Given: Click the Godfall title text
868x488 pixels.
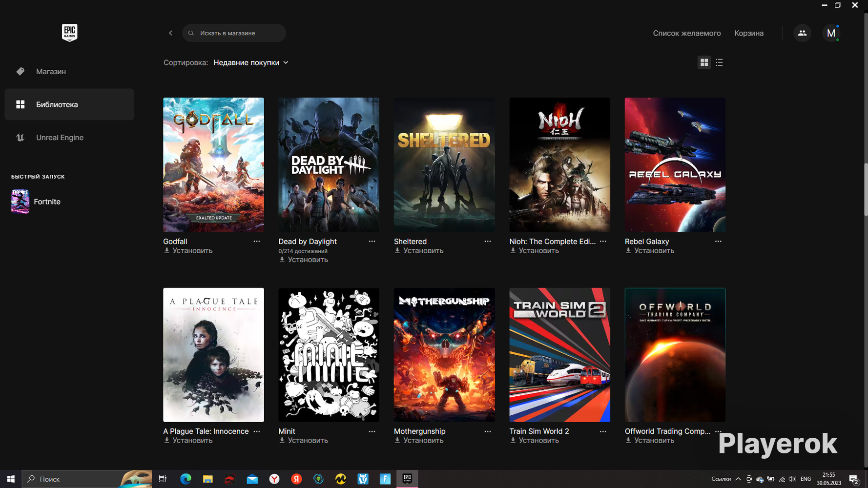Looking at the screenshot, I should (x=175, y=242).
